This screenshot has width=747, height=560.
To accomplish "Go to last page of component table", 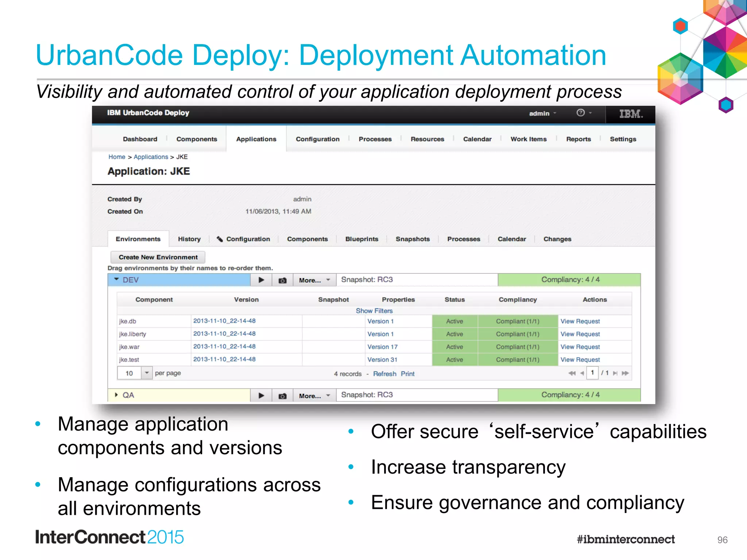I will point(625,373).
